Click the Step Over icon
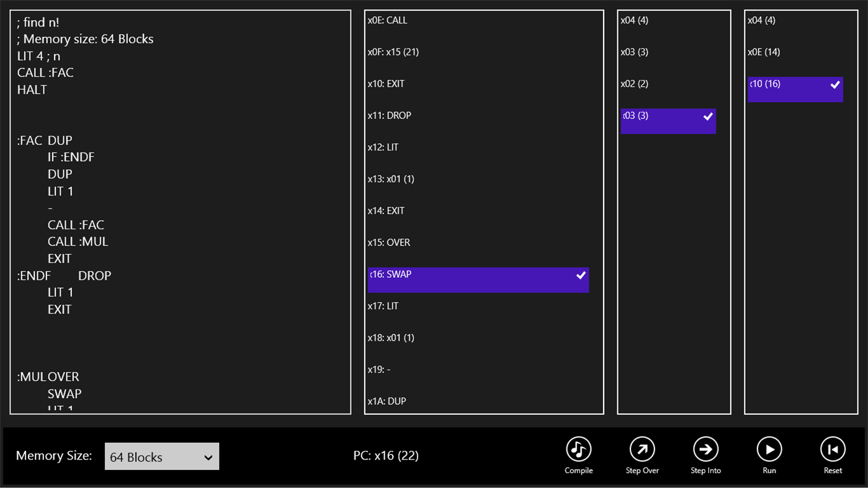The height and width of the screenshot is (488, 868). point(642,449)
